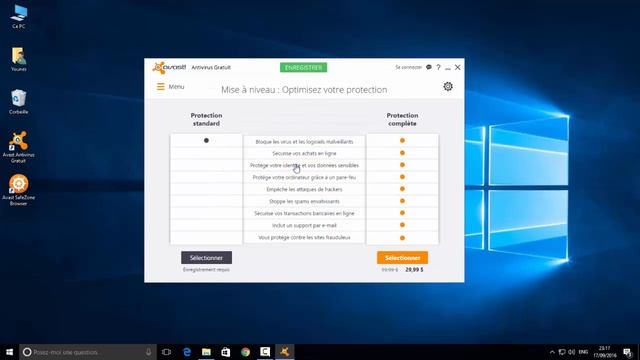Click Se connecter link
The height and width of the screenshot is (360, 640).
[408, 67]
